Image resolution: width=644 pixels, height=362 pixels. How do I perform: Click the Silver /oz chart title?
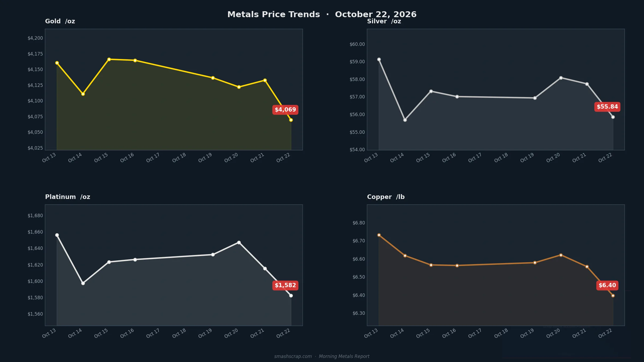(x=384, y=21)
